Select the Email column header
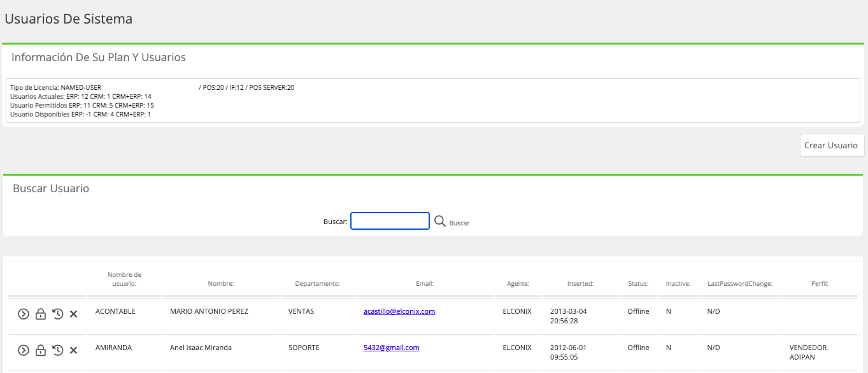868x373 pixels. pyautogui.click(x=425, y=283)
